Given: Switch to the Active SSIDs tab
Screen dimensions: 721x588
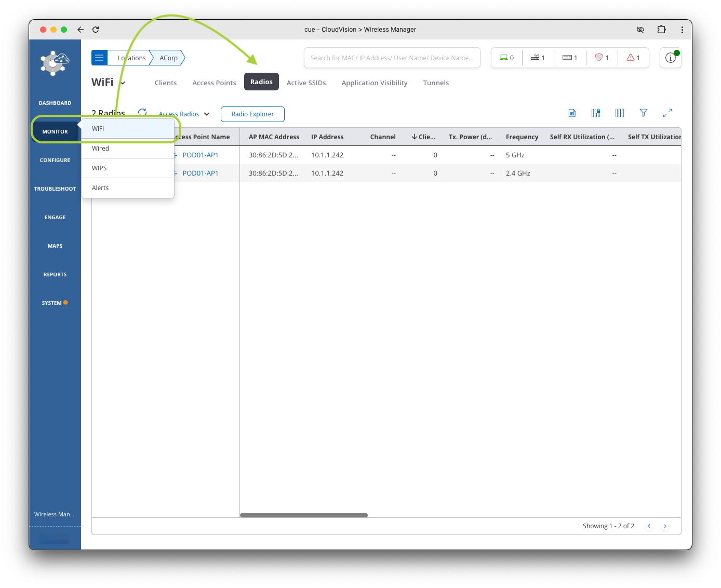Looking at the screenshot, I should coord(306,83).
